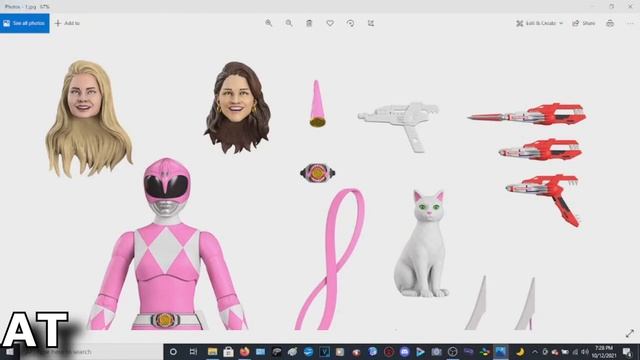
Task: Print the photo using printer icon
Action: (610, 23)
